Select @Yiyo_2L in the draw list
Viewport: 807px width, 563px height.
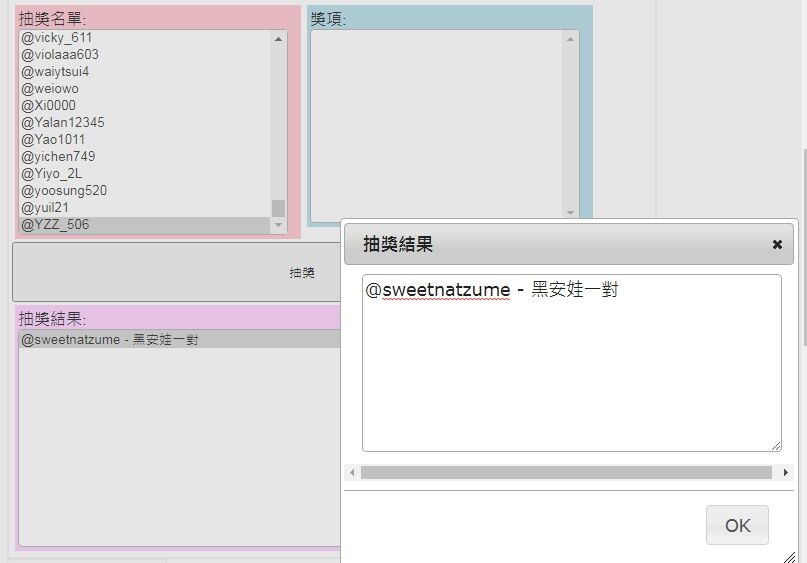[145, 173]
